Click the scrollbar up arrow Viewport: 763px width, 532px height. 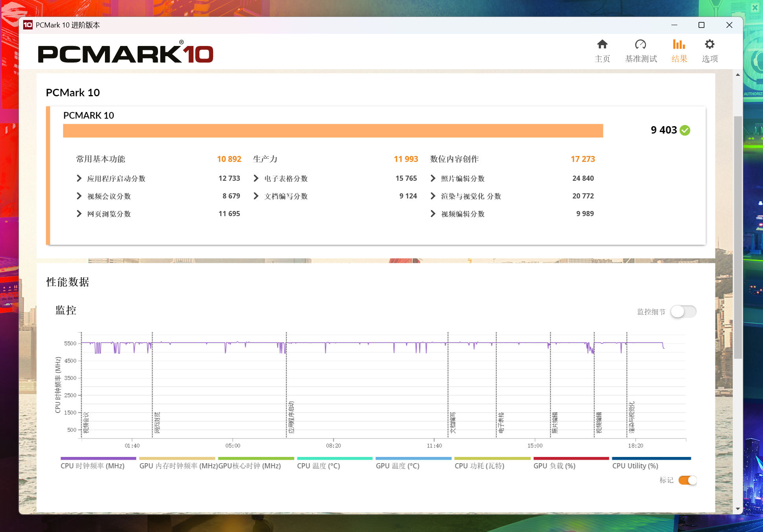738,75
